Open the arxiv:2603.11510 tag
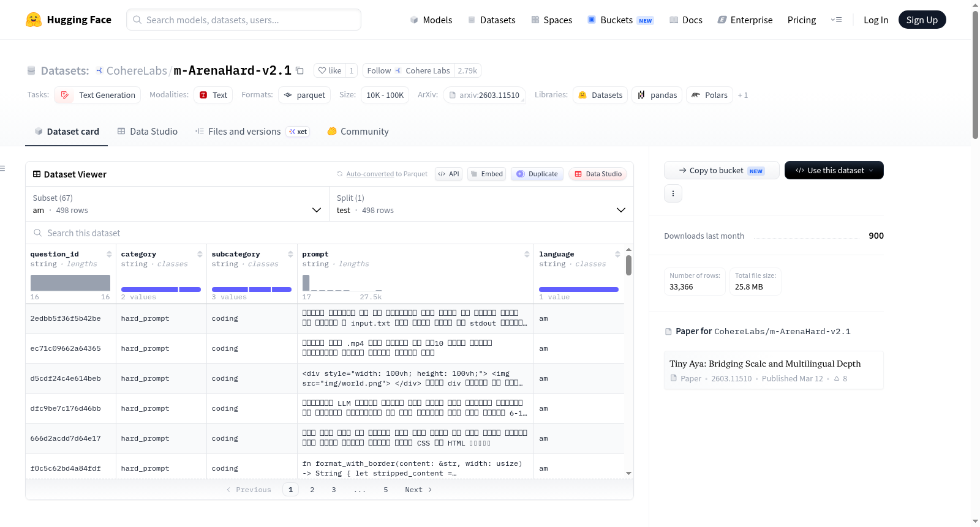The width and height of the screenshot is (980, 527). 484,95
